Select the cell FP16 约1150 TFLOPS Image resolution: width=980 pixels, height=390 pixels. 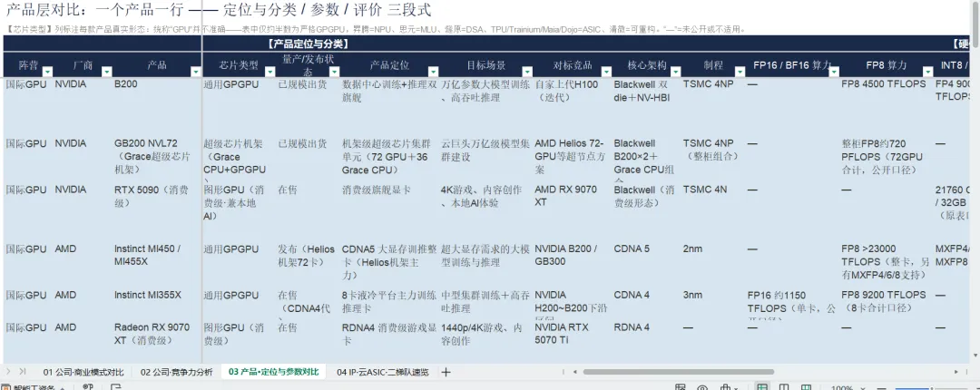tap(791, 305)
